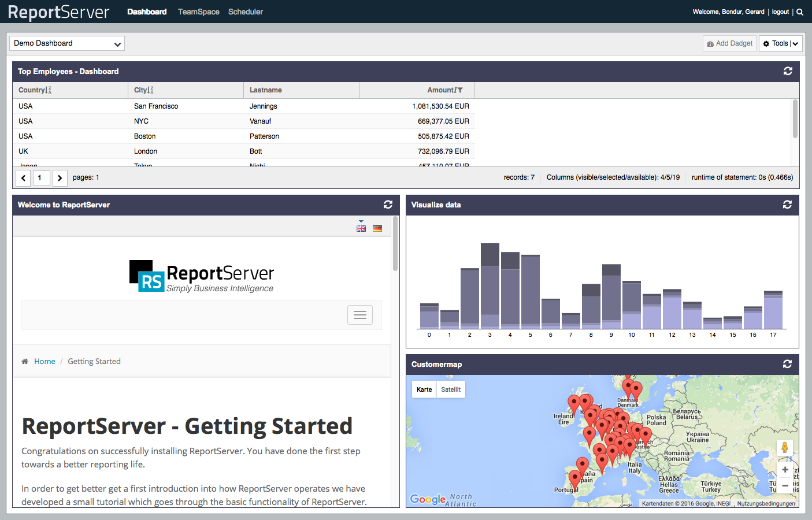Open the Tools dropdown menu

click(x=781, y=43)
